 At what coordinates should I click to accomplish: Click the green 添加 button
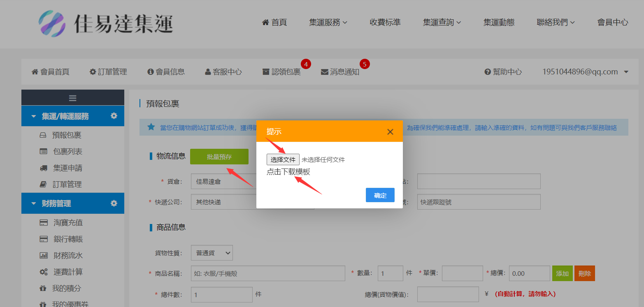tap(563, 273)
